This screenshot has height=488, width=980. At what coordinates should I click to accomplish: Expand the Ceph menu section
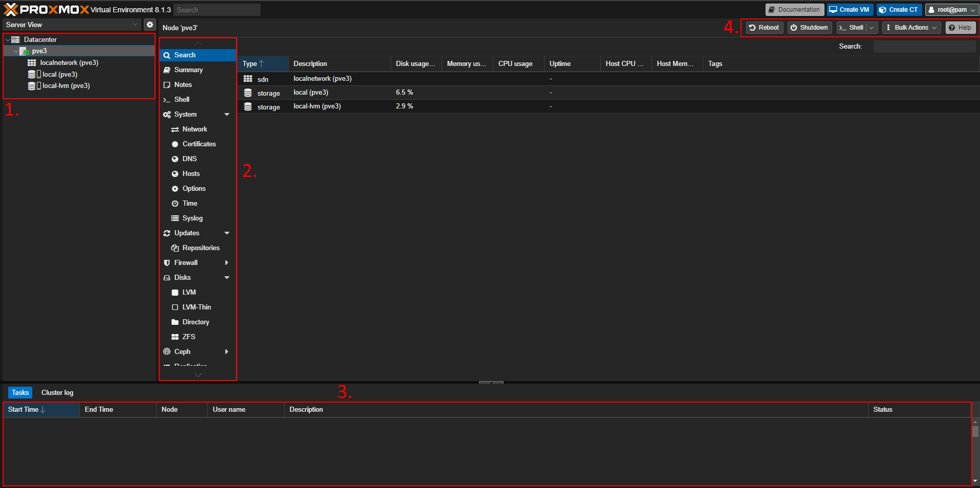[x=227, y=352]
